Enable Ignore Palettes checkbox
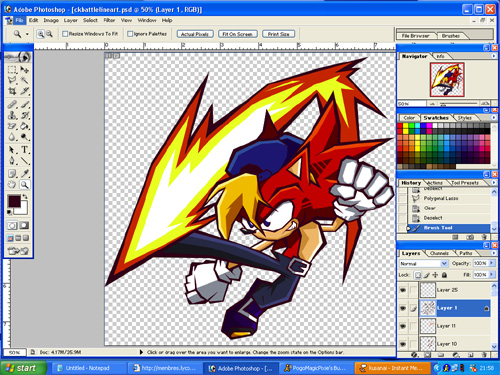This screenshot has width=500, height=375. (x=130, y=34)
